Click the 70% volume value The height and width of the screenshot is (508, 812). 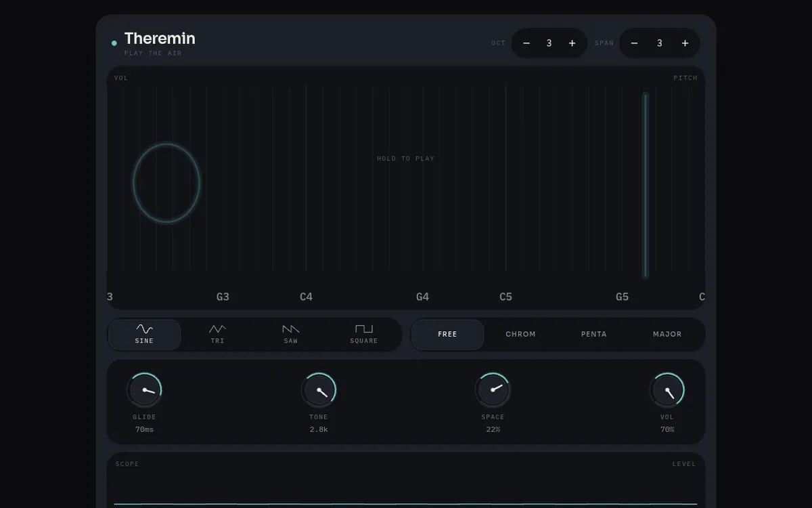coord(667,429)
